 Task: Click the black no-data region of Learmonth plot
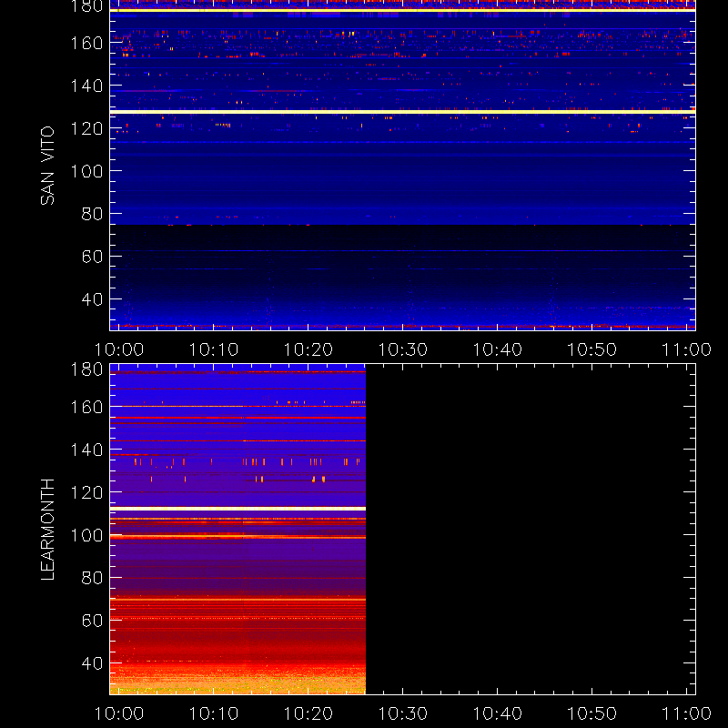click(x=531, y=530)
